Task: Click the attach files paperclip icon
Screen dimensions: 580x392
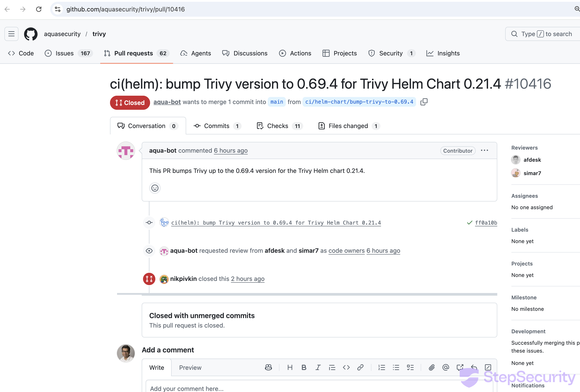Action: (431, 367)
